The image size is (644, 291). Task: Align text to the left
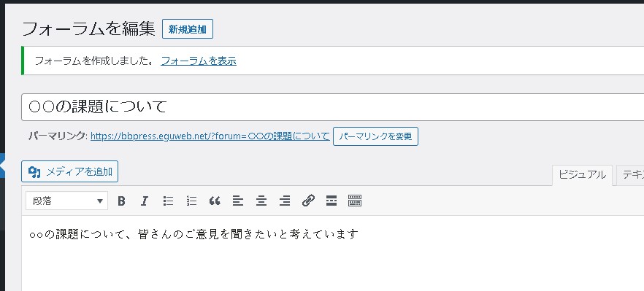(x=238, y=201)
